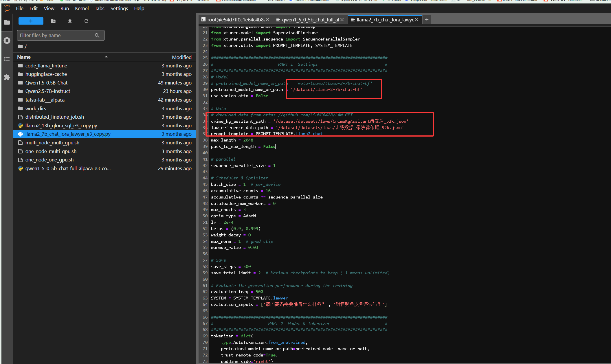This screenshot has width=611, height=364.
Task: Open the work_dirs folder
Action: click(x=36, y=109)
